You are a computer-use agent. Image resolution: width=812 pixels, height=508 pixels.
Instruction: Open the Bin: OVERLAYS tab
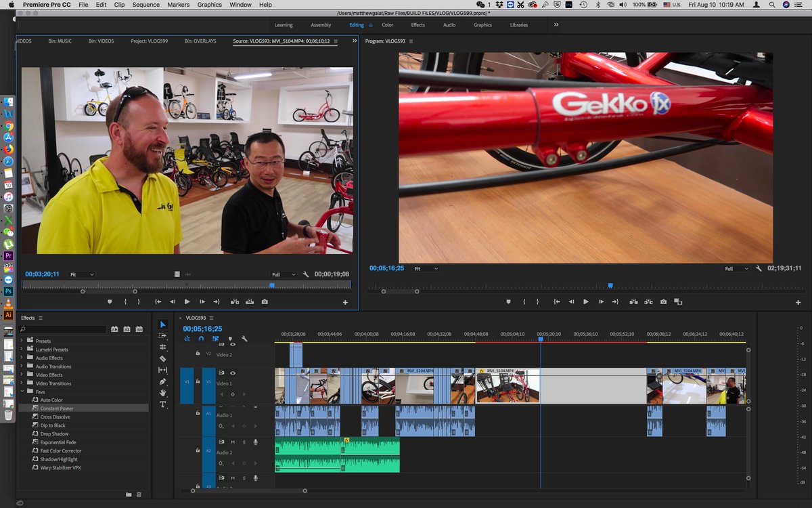(200, 41)
